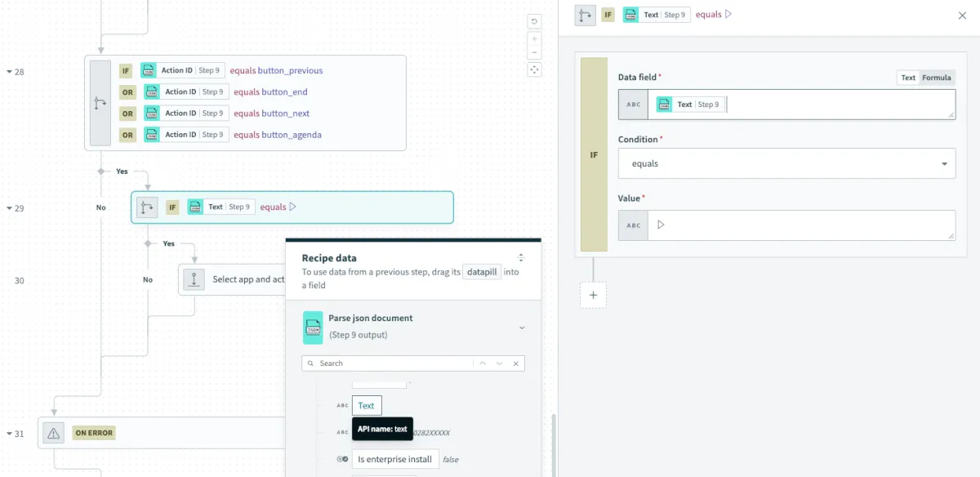The image size is (980, 477).
Task: Zoom in on the recipe canvas
Action: click(534, 38)
